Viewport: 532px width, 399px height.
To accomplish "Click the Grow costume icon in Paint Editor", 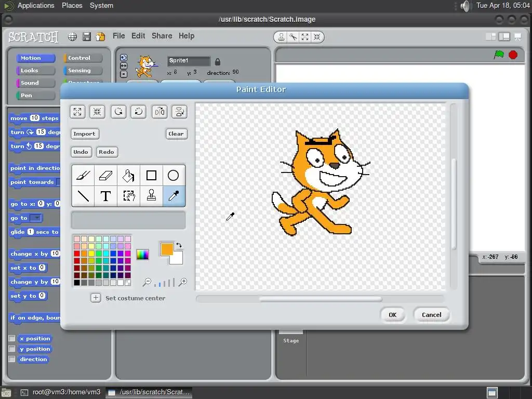I will click(77, 112).
